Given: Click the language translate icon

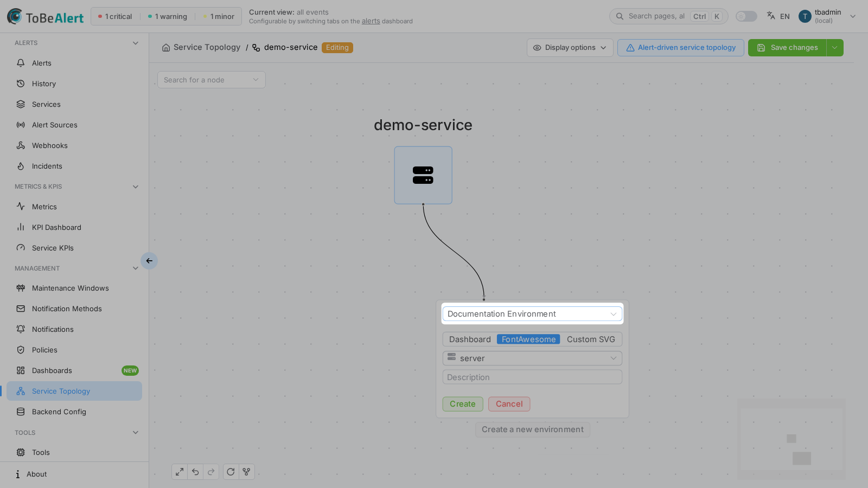Looking at the screenshot, I should 771,16.
